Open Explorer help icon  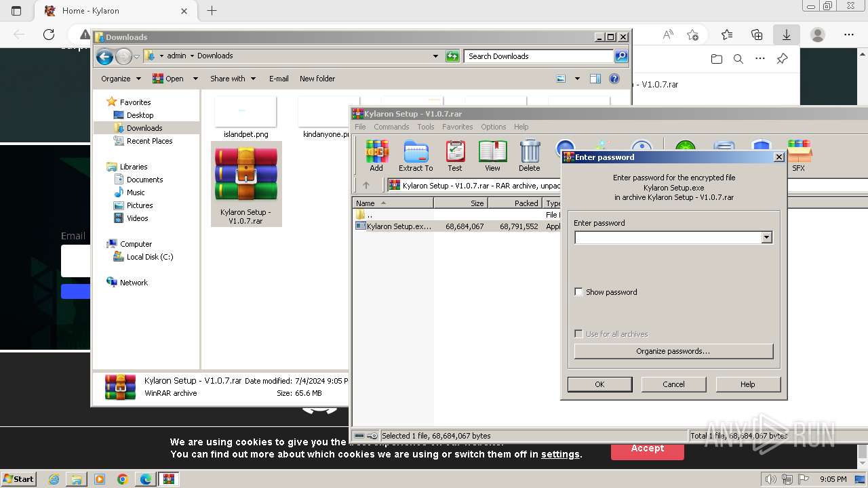pyautogui.click(x=614, y=79)
